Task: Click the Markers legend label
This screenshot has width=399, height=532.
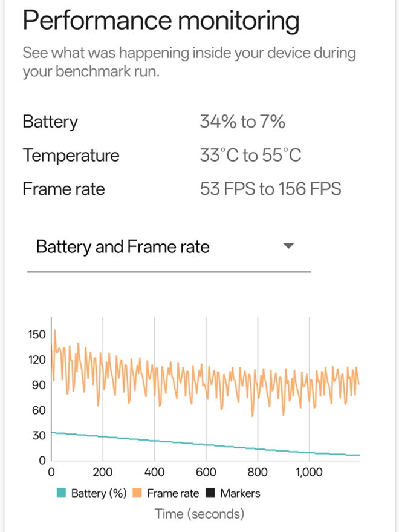Action: [x=240, y=493]
